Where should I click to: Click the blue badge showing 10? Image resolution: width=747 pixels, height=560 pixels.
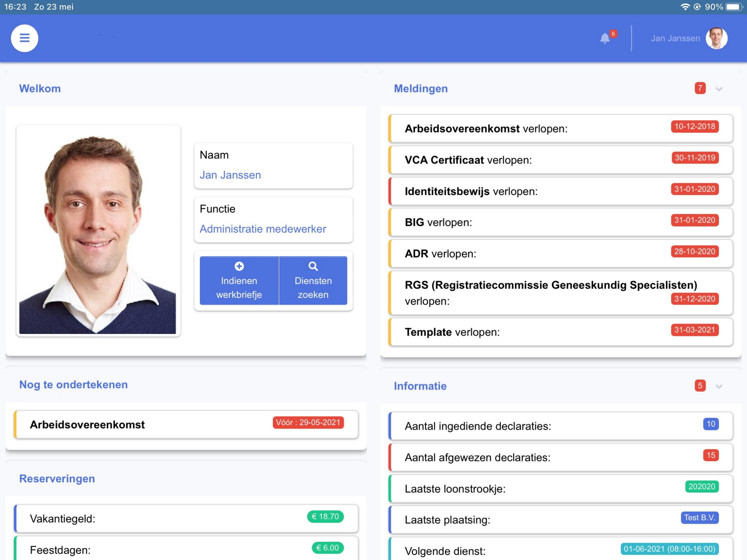(x=711, y=424)
